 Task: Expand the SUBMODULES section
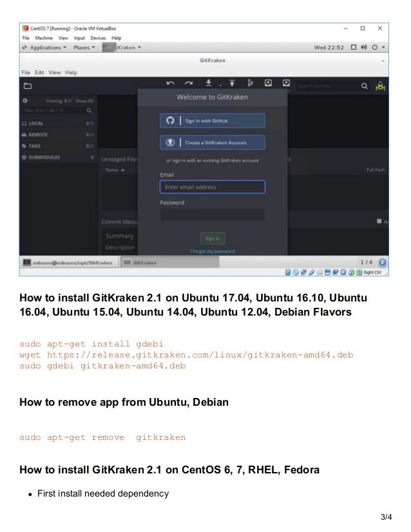coord(58,157)
